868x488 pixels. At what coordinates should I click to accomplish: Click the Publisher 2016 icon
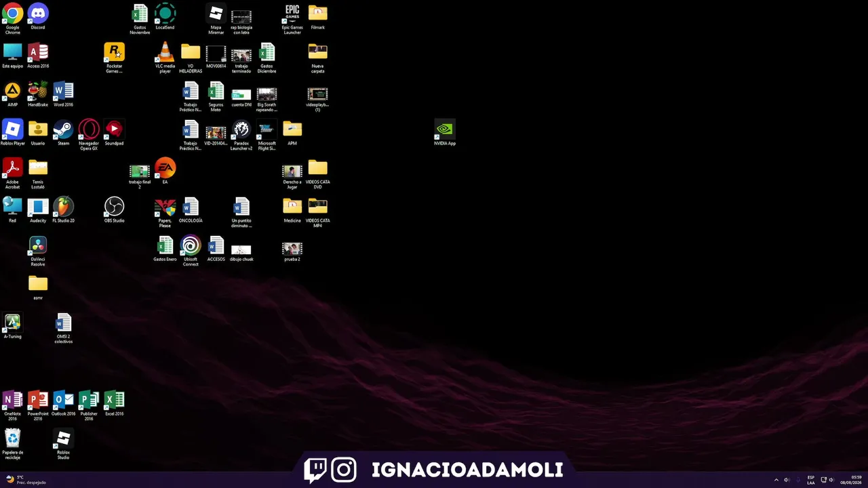click(89, 400)
